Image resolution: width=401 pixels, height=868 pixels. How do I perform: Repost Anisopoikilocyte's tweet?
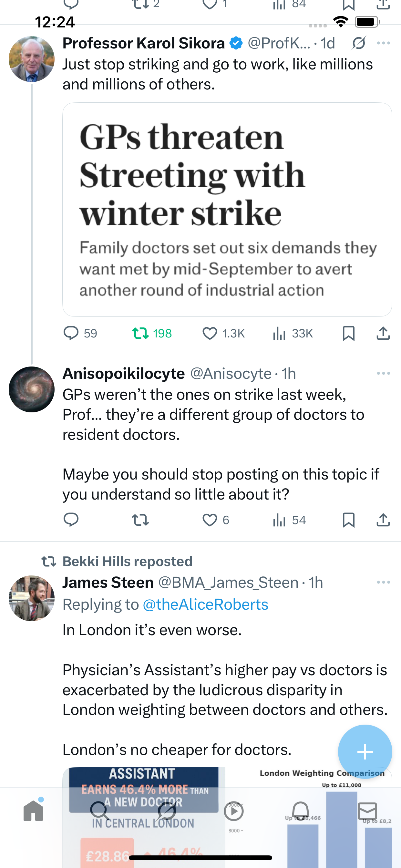click(140, 520)
